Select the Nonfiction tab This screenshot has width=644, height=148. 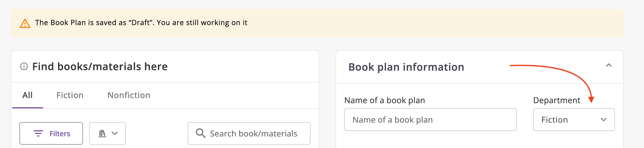[x=129, y=95]
